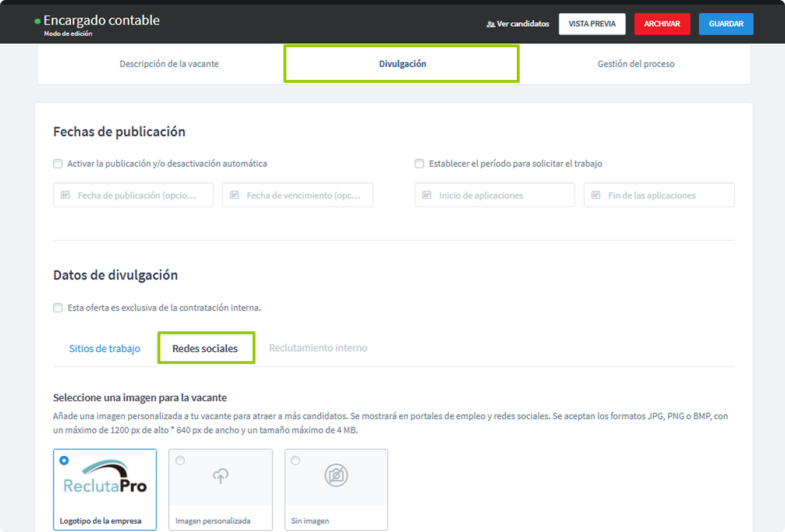
Task: Select the Imagen personalizada radio button
Action: click(180, 460)
